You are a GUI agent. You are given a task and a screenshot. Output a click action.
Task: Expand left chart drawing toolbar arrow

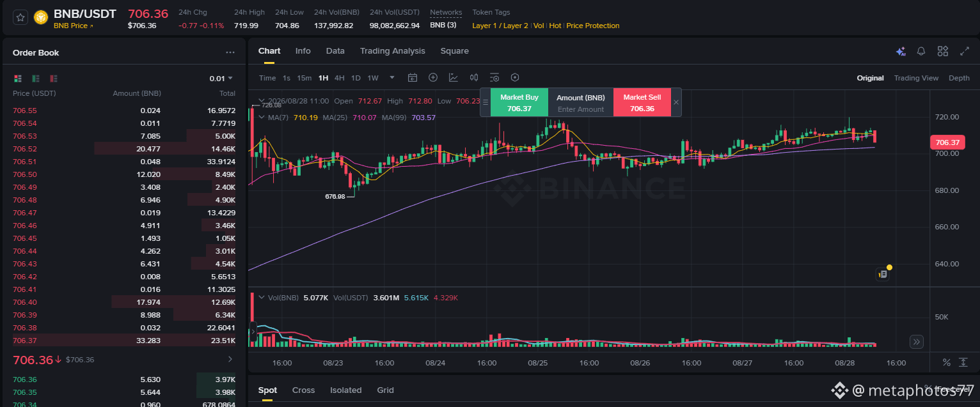tap(252, 331)
